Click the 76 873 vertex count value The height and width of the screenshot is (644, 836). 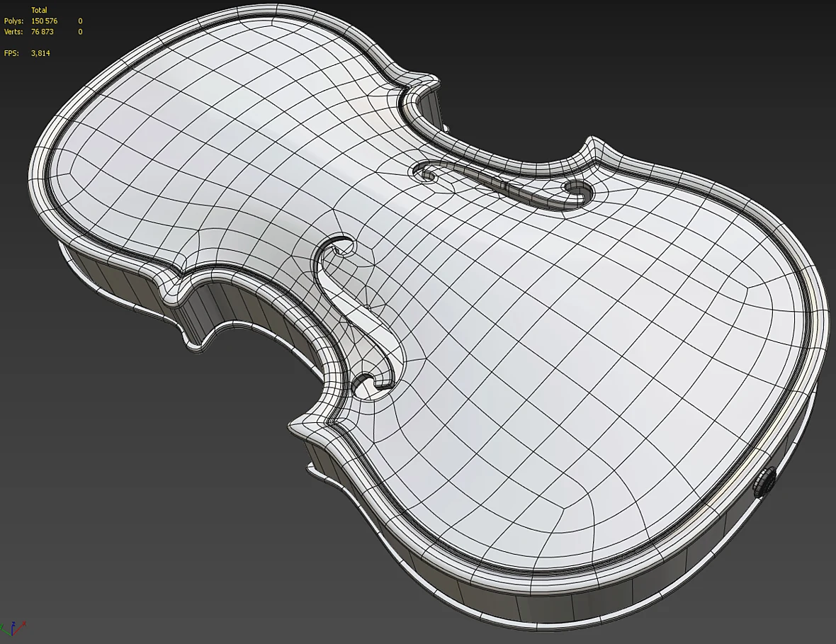(43, 31)
